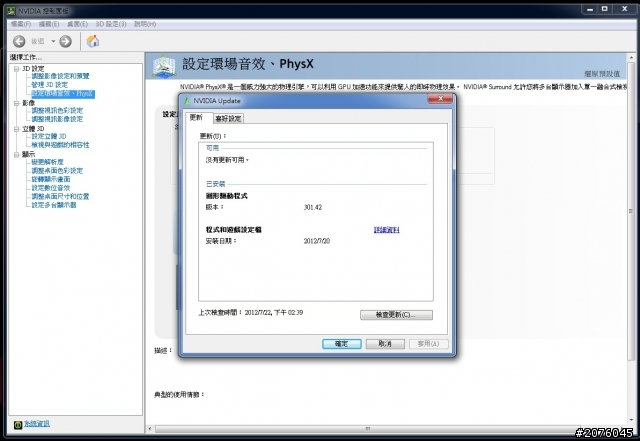Confirm with the 確定 button

point(342,344)
